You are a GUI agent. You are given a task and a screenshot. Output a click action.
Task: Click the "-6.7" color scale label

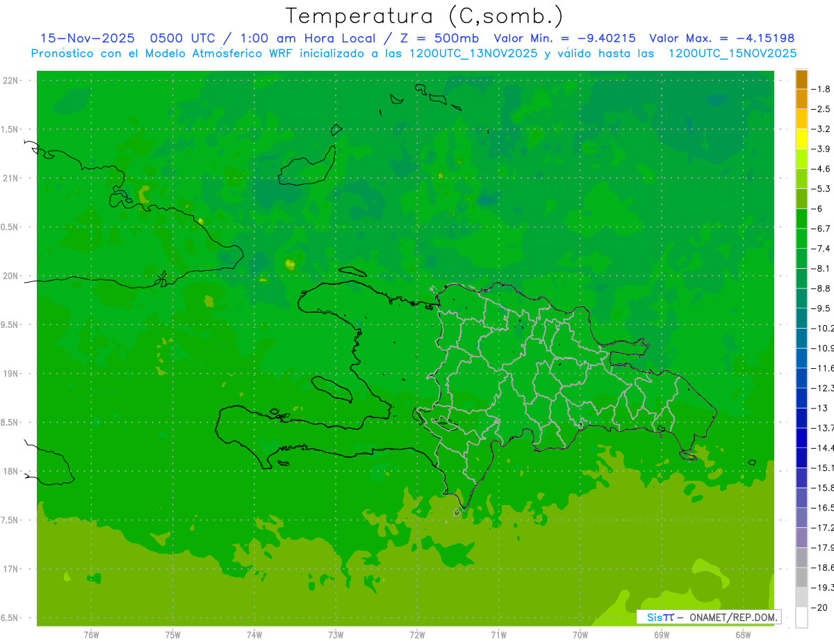(821, 229)
